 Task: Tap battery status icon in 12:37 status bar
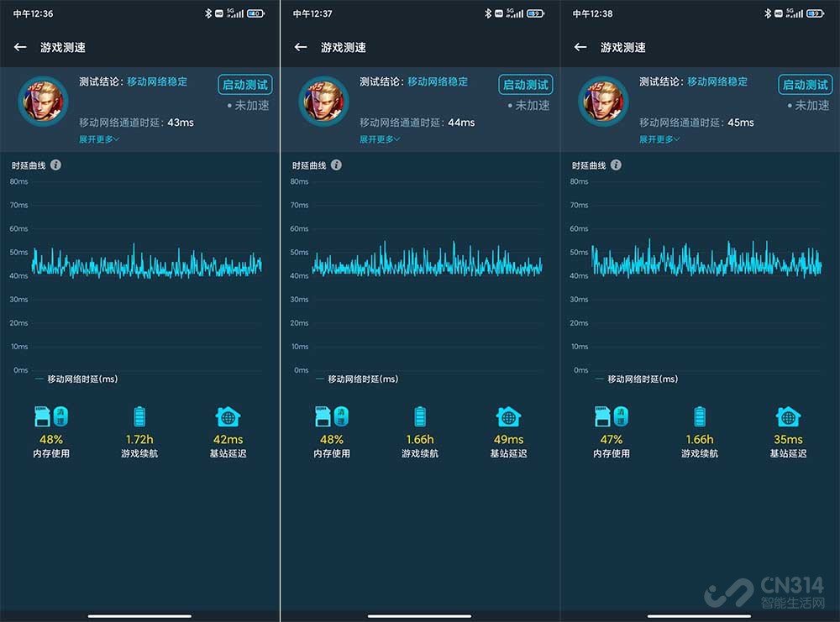[535, 13]
